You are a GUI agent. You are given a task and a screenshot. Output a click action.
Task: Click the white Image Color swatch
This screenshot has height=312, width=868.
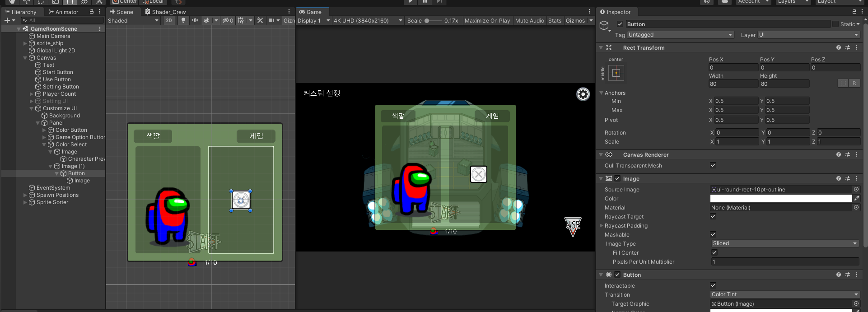(x=781, y=198)
